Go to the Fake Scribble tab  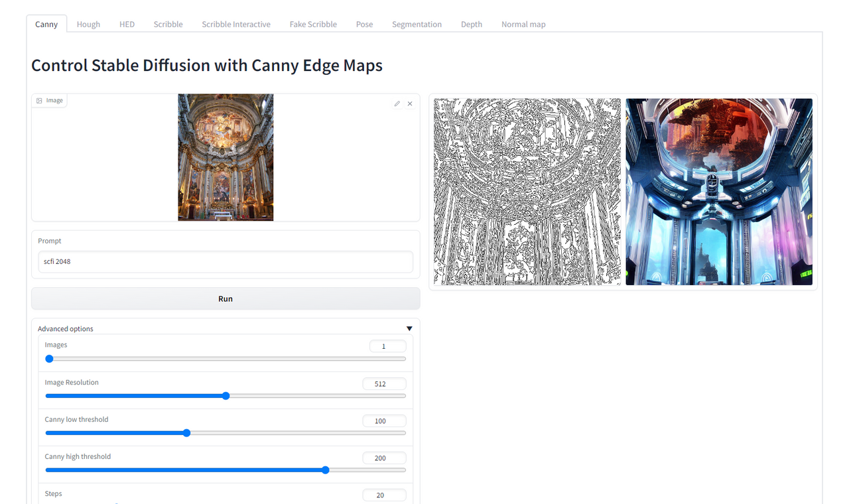pos(313,24)
